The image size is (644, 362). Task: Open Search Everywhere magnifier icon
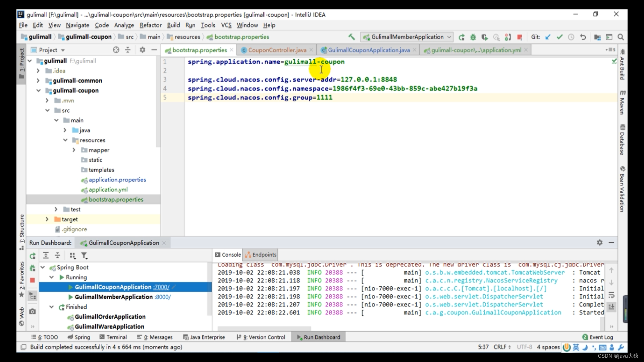(x=621, y=37)
